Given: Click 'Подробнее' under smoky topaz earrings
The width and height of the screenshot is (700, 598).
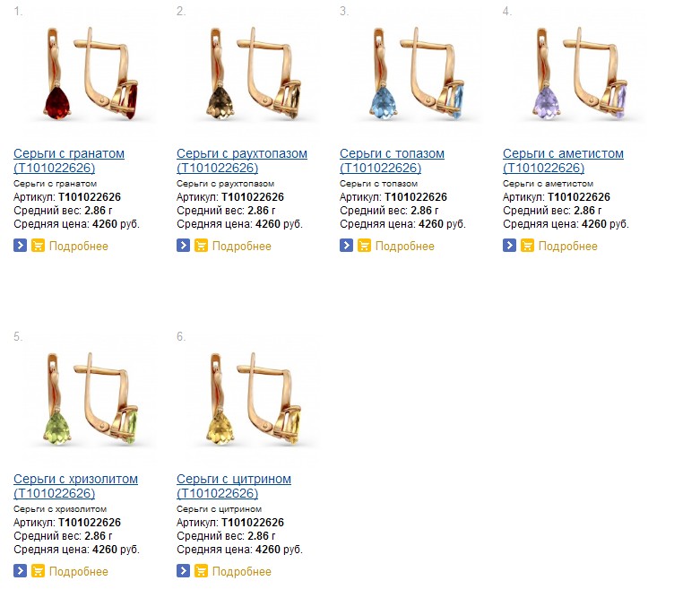Looking at the screenshot, I should click(x=241, y=246).
